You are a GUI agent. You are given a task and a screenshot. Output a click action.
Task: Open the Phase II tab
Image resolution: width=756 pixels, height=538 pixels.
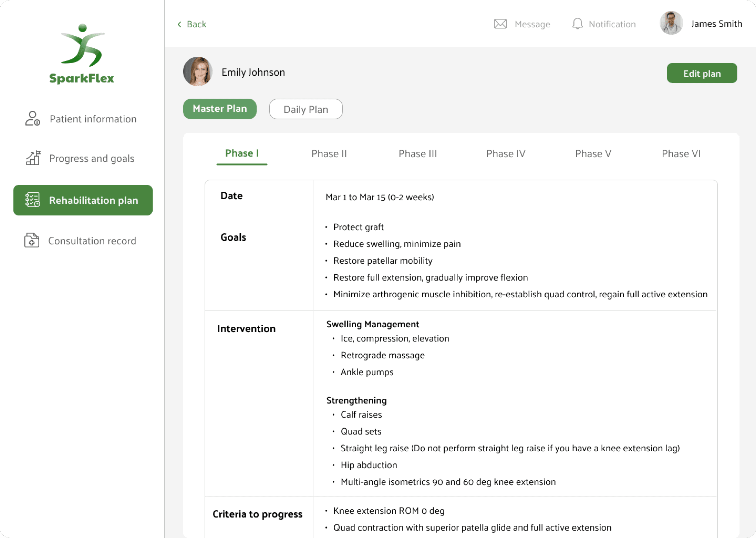click(x=329, y=154)
